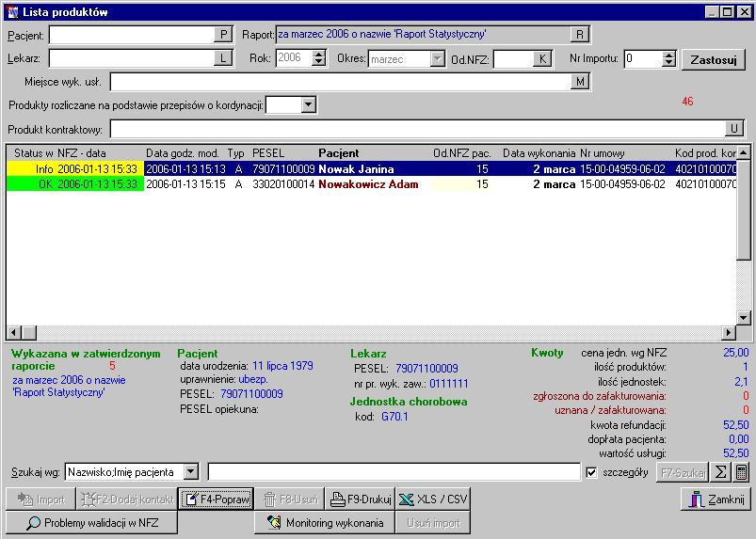The image size is (756, 539).
Task: Click the Lista produktów window title icon
Action: tap(13, 12)
